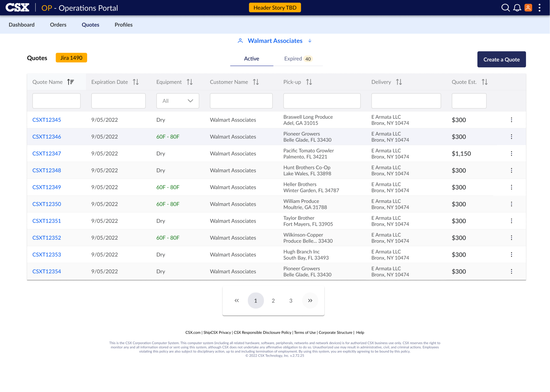Image resolution: width=550 pixels, height=392 pixels.
Task: Click the Create a Quote button
Action: click(501, 59)
